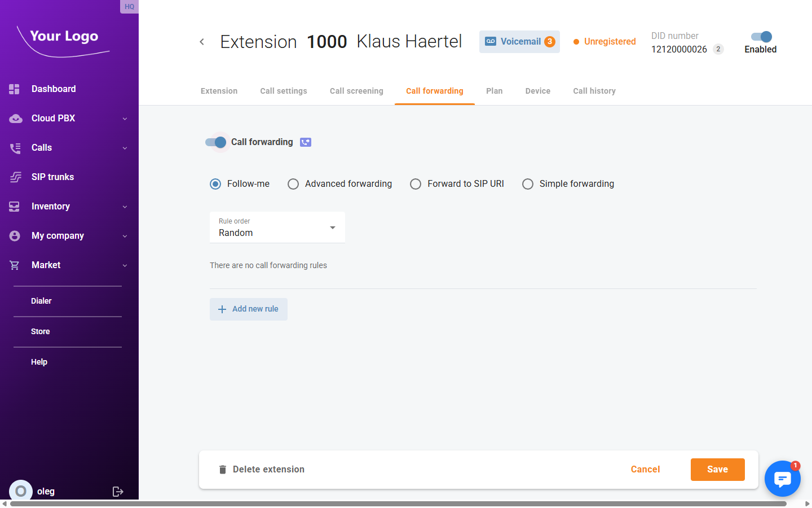The height and width of the screenshot is (508, 812).
Task: Click the Dashboard grid icon in sidebar
Action: (x=15, y=89)
